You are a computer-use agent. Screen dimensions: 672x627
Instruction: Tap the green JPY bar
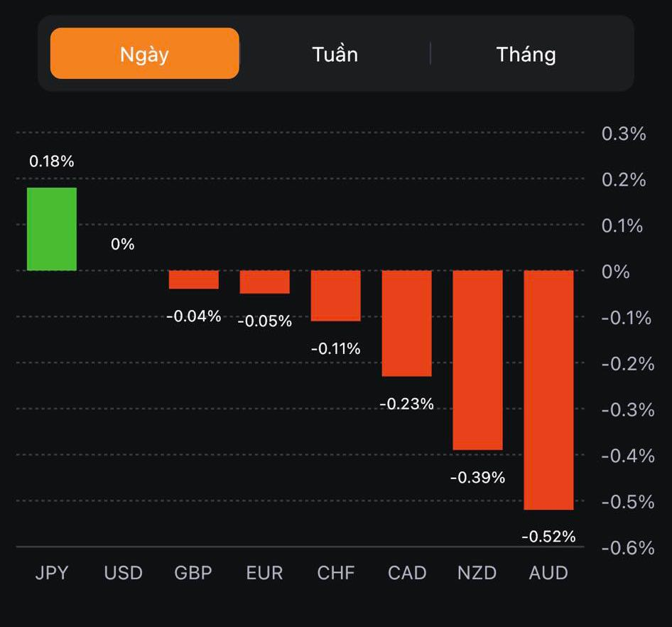[x=52, y=229]
